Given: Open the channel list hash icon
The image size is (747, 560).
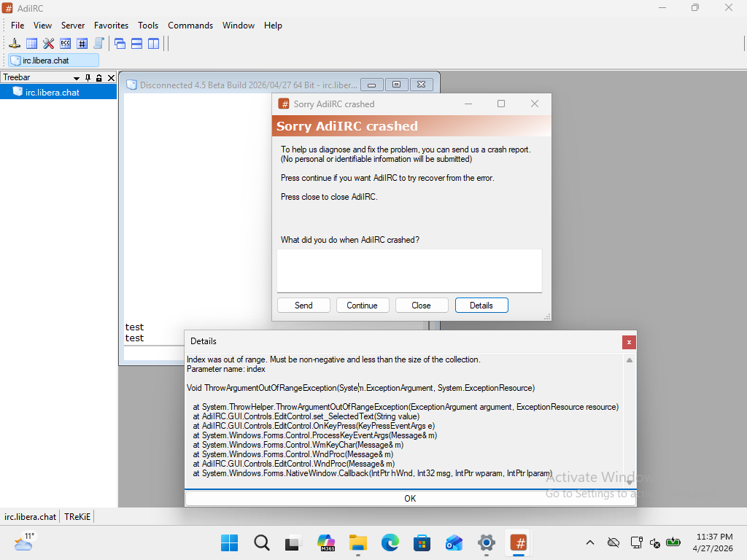Looking at the screenshot, I should click(x=82, y=44).
